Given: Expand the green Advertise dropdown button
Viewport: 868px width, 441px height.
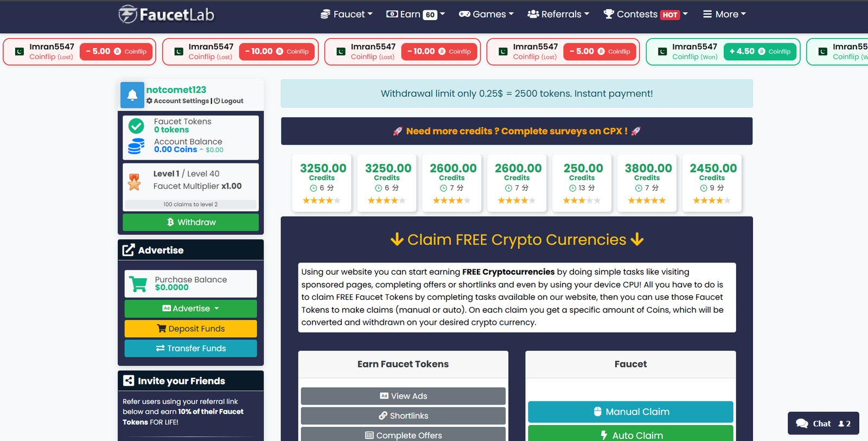Looking at the screenshot, I should pyautogui.click(x=190, y=308).
